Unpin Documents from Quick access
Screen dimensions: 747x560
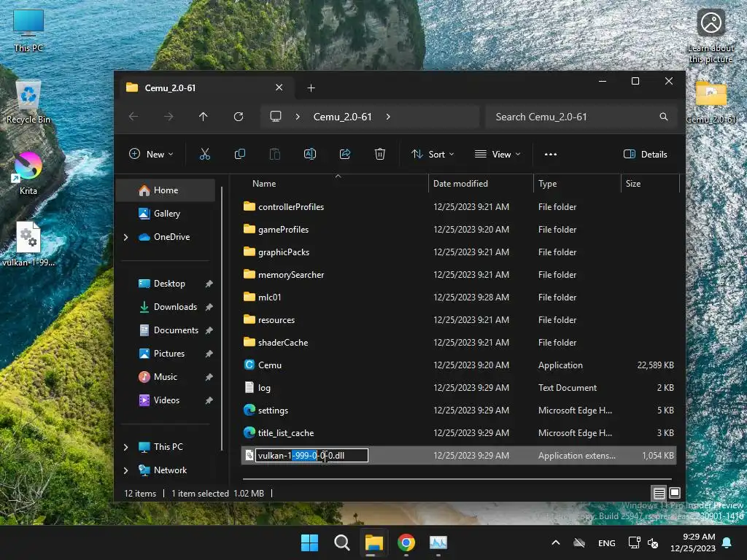click(209, 330)
